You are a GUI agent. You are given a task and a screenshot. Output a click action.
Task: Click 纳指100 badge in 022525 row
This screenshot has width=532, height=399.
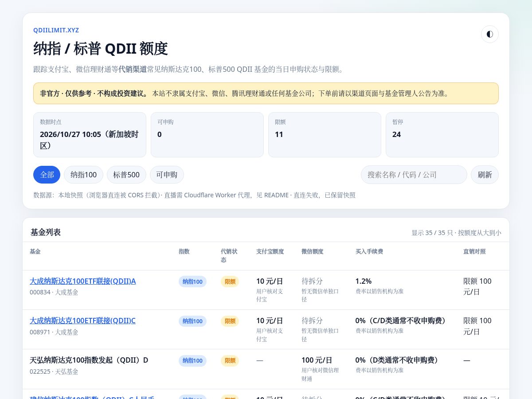pos(192,360)
